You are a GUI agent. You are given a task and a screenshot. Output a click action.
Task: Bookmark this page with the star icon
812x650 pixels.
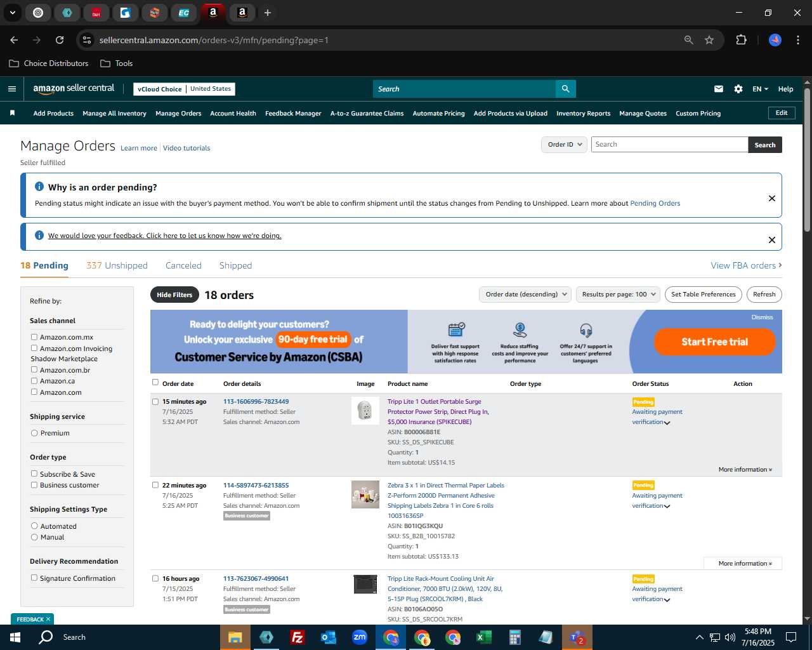point(709,40)
